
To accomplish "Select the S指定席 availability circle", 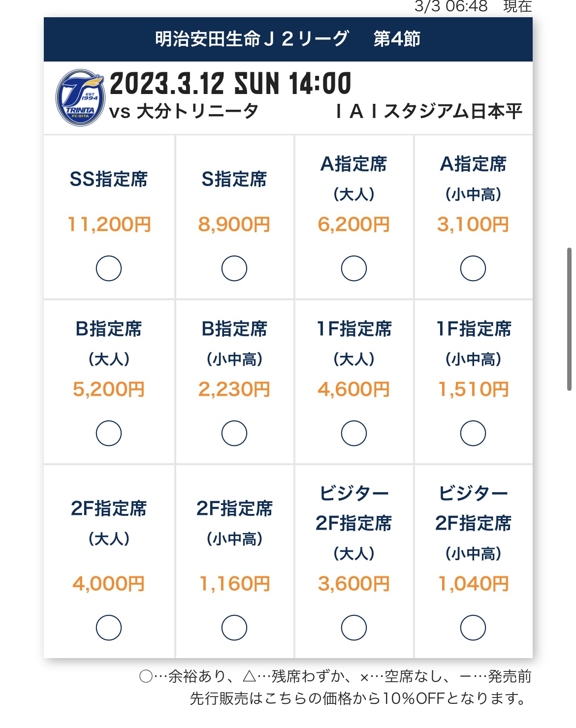I will [x=234, y=268].
